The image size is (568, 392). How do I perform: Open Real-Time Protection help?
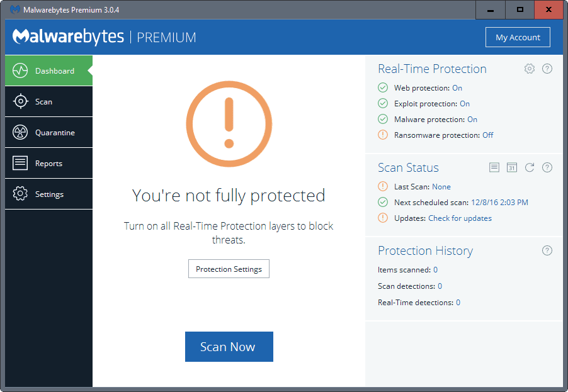coord(547,69)
